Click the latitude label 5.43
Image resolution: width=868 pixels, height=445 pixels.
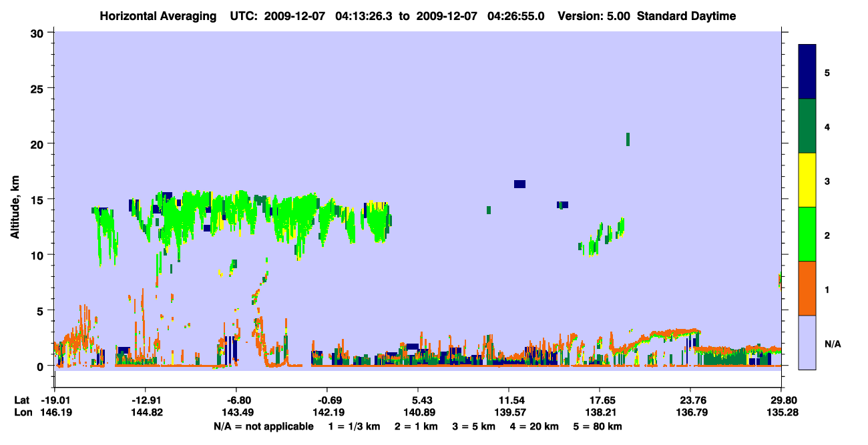pyautogui.click(x=417, y=400)
